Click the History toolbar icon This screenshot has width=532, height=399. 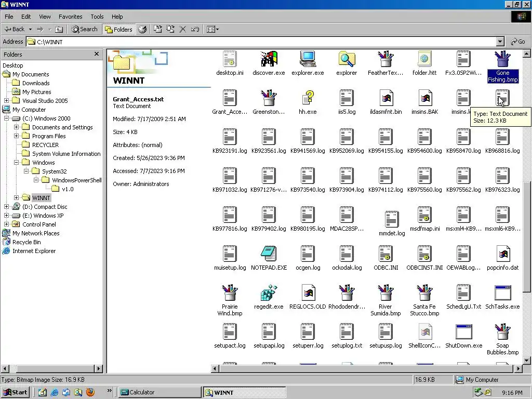(142, 29)
